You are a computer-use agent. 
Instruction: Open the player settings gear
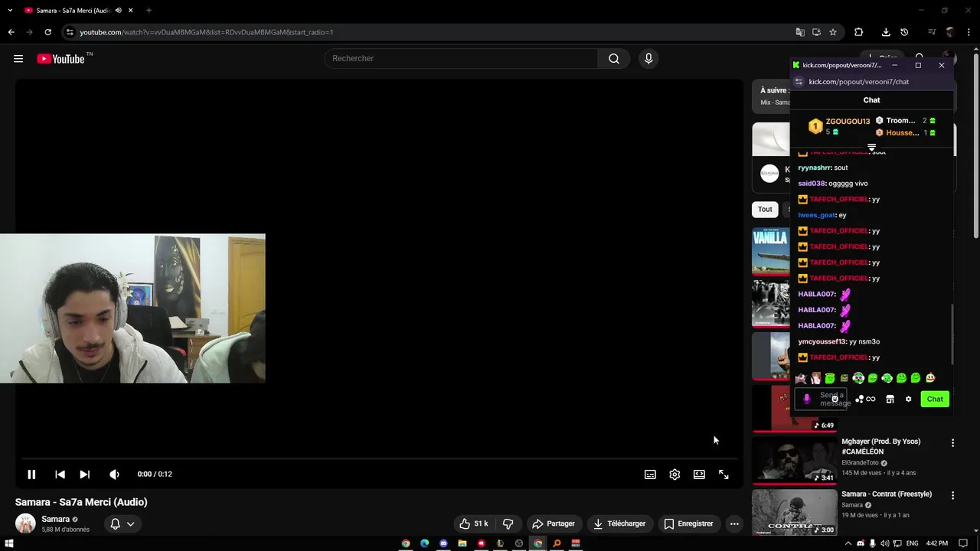click(x=675, y=474)
